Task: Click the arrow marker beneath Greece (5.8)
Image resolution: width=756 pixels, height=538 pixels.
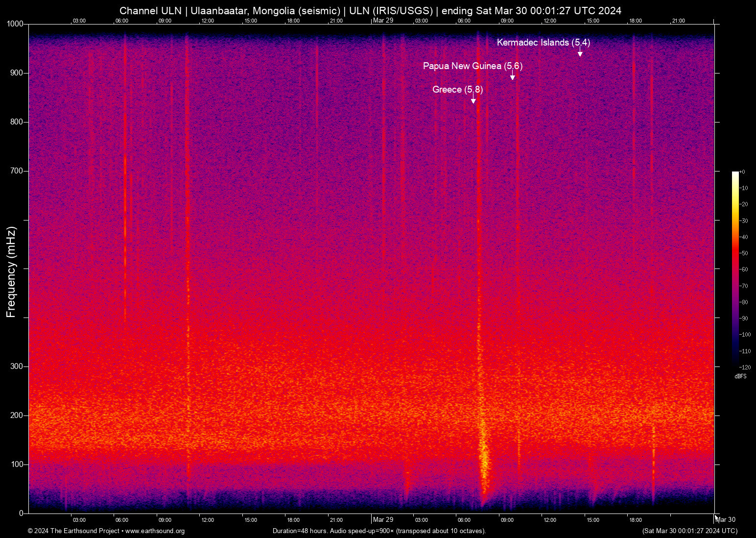Action: 473,100
